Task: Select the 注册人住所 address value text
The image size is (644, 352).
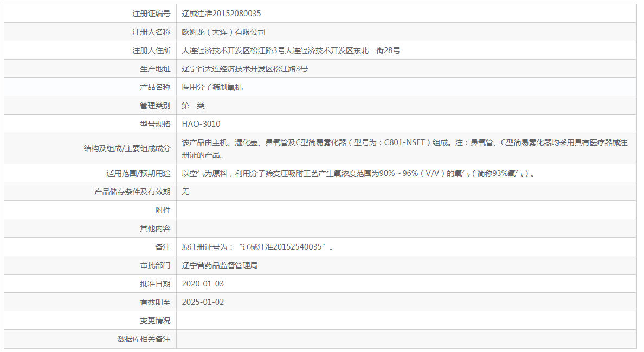Action: (x=291, y=50)
